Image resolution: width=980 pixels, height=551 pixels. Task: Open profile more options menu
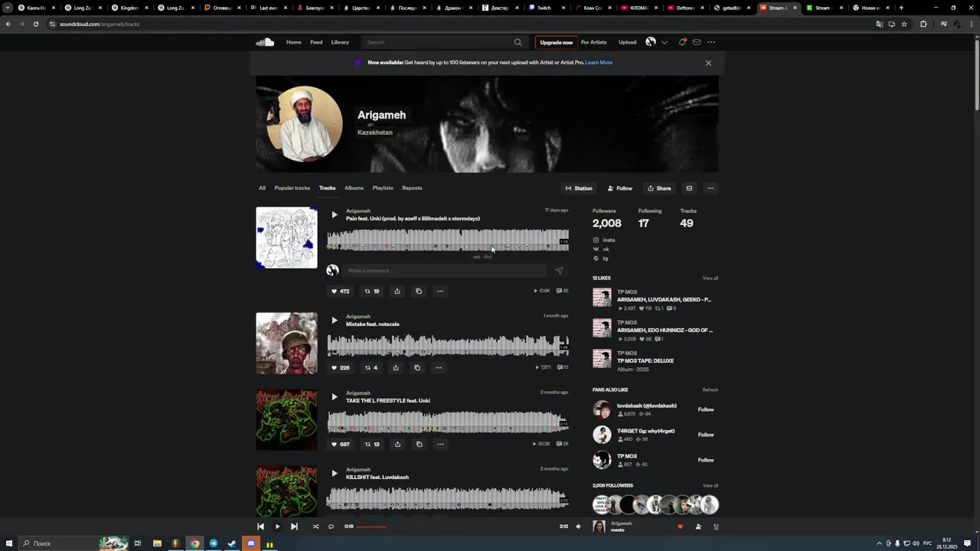710,188
